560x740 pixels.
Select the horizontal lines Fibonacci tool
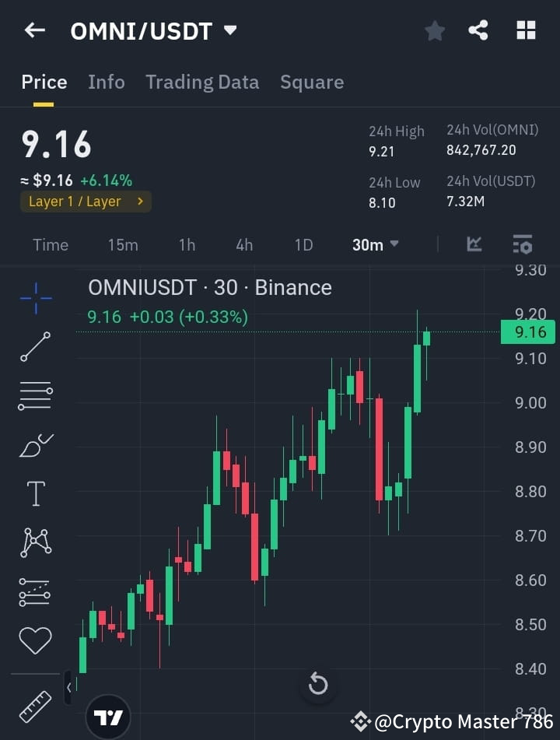[x=35, y=395]
